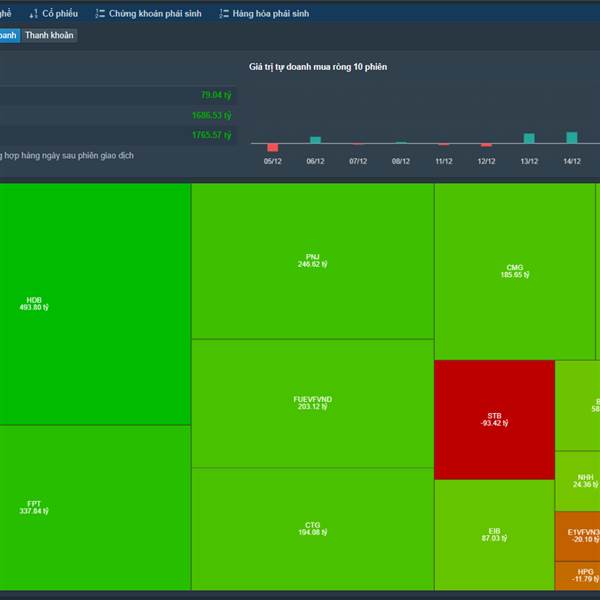The width and height of the screenshot is (600, 600).
Task: Select the HDB treemap block
Action: 95,304
